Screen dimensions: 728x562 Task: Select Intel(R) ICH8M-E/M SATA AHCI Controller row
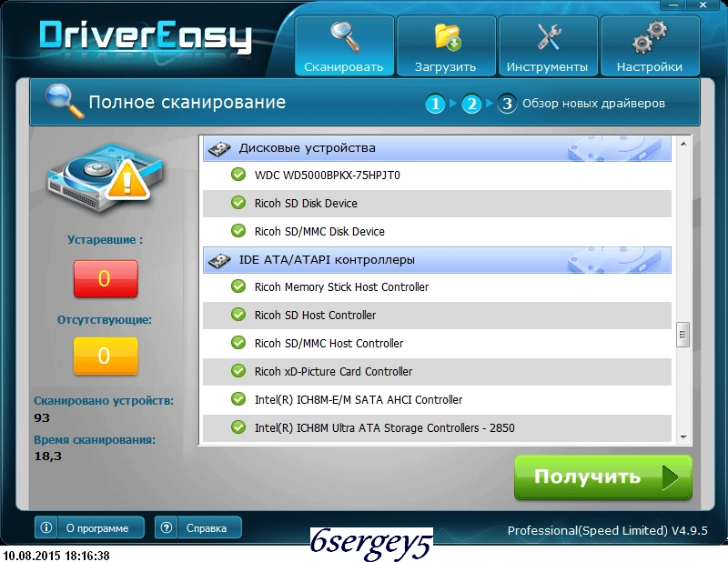[x=437, y=400]
